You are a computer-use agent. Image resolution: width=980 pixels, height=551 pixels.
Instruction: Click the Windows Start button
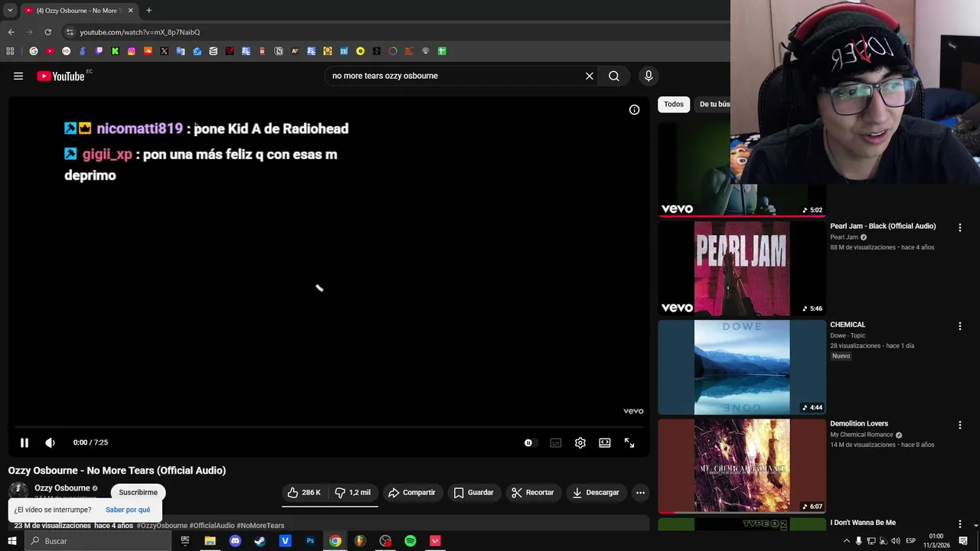pos(11,541)
